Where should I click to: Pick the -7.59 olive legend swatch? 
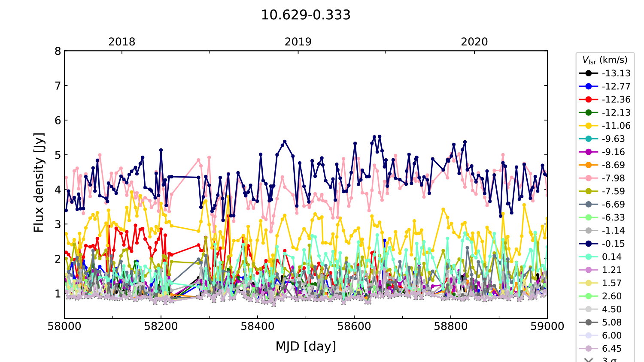click(589, 191)
